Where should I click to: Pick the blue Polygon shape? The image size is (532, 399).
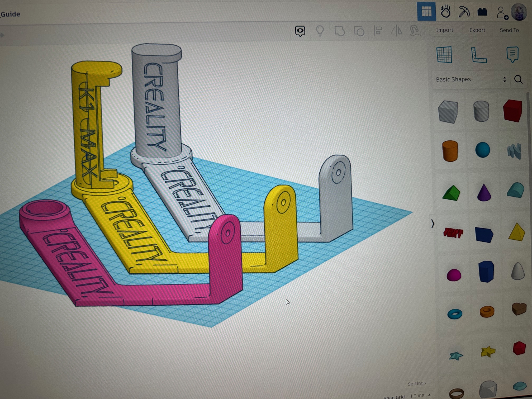coord(486,272)
